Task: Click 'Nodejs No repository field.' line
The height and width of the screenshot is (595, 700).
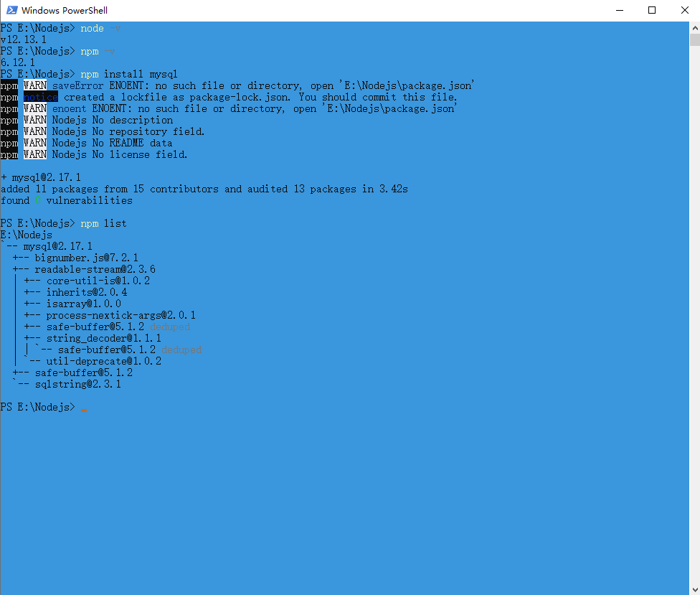Action: click(x=103, y=132)
